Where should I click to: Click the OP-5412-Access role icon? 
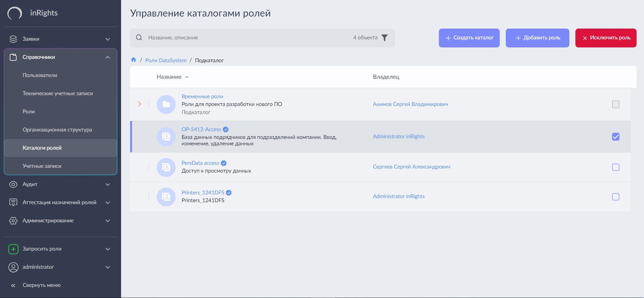[x=166, y=137]
